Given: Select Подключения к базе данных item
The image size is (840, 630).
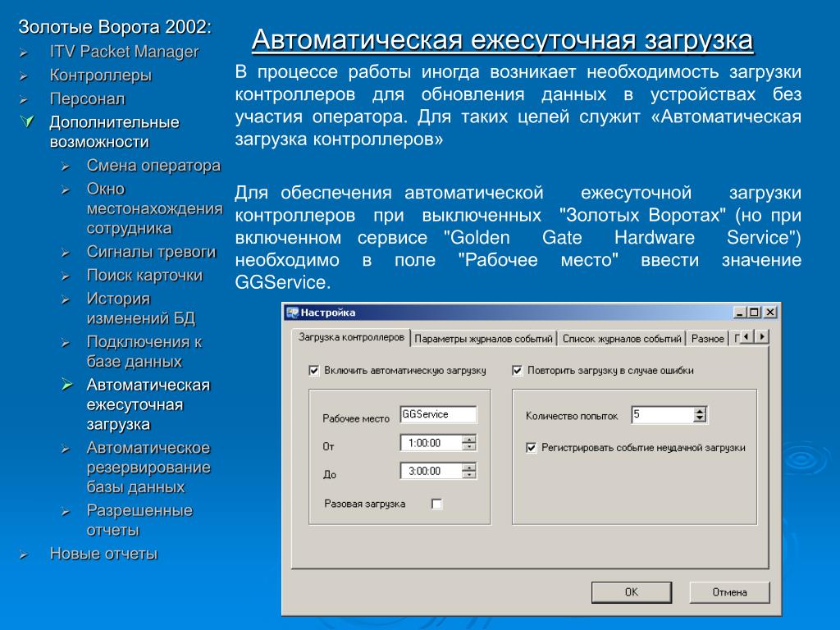Looking at the screenshot, I should click(144, 351).
